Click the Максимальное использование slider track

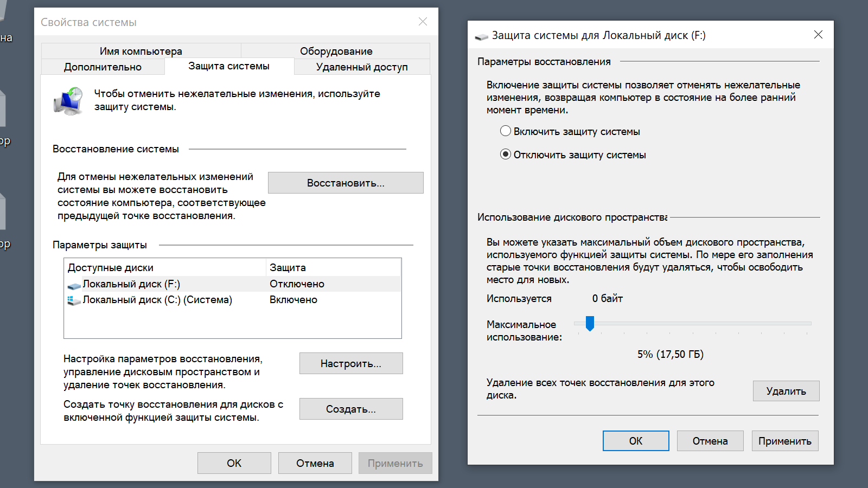pos(693,323)
